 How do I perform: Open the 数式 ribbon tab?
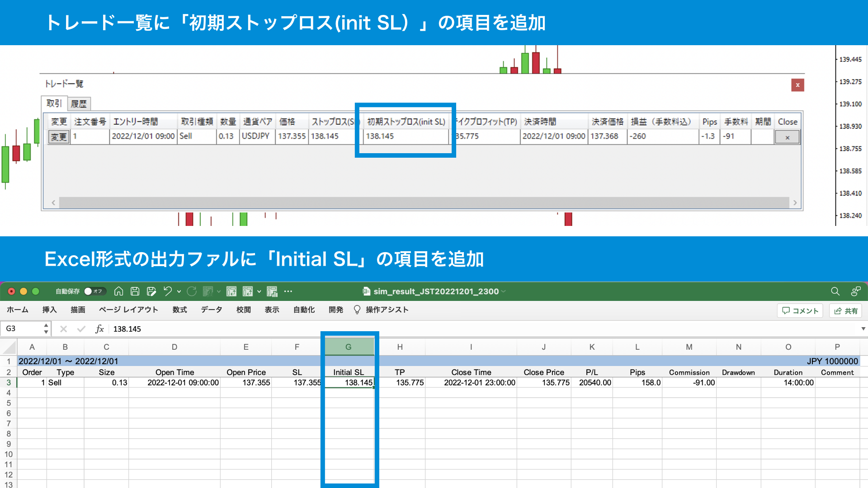[x=179, y=310]
